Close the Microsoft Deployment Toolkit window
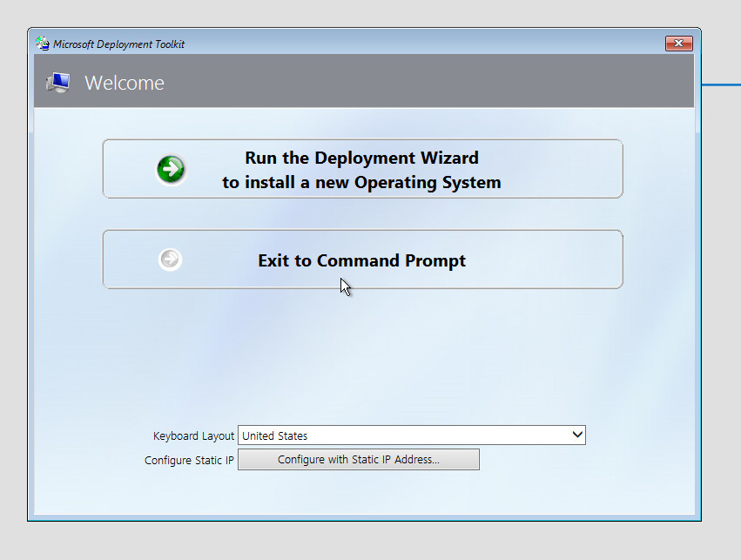The height and width of the screenshot is (560, 741). click(678, 43)
